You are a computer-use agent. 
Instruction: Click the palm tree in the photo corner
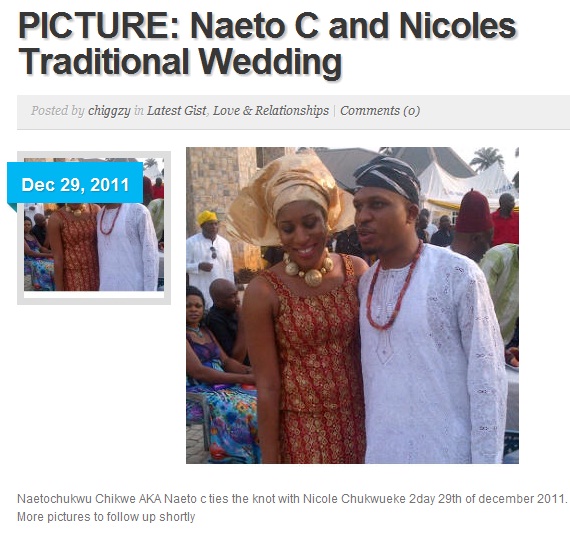coord(487,158)
